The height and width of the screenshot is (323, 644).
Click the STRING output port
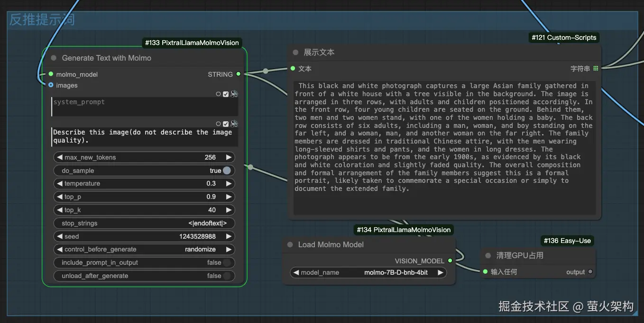click(238, 74)
